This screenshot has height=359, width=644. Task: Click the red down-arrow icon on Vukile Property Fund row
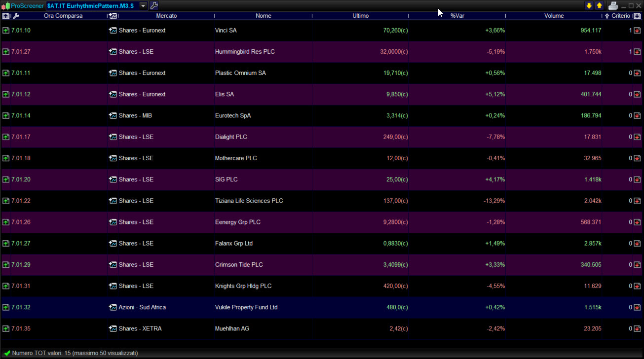[637, 307]
